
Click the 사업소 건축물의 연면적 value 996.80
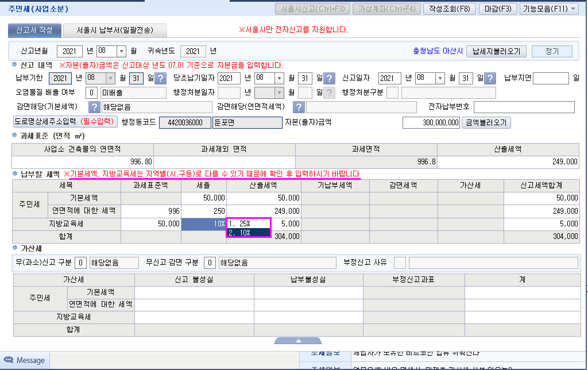point(83,162)
